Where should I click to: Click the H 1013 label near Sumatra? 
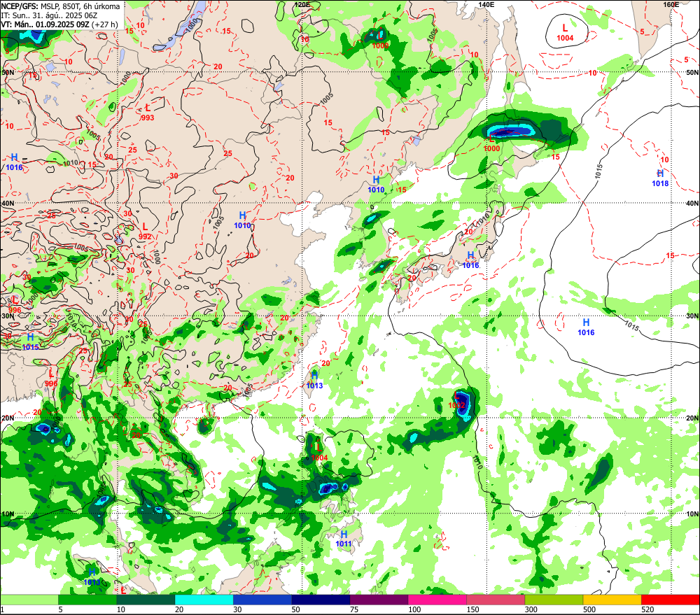click(92, 577)
